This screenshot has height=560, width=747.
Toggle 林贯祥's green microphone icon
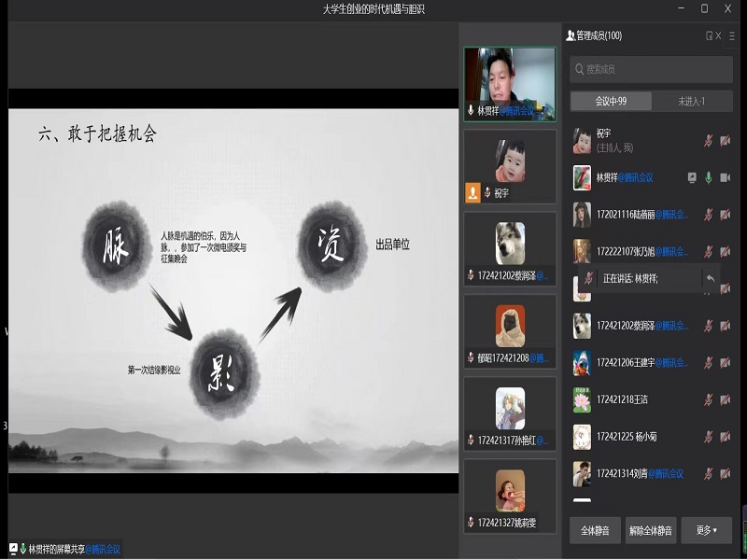[709, 177]
